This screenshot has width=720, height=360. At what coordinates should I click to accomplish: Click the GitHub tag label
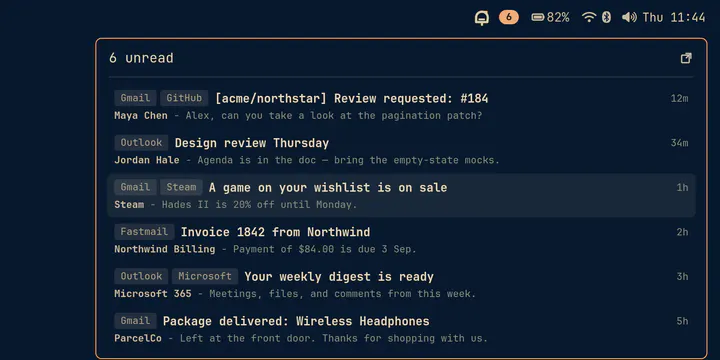[x=184, y=98]
